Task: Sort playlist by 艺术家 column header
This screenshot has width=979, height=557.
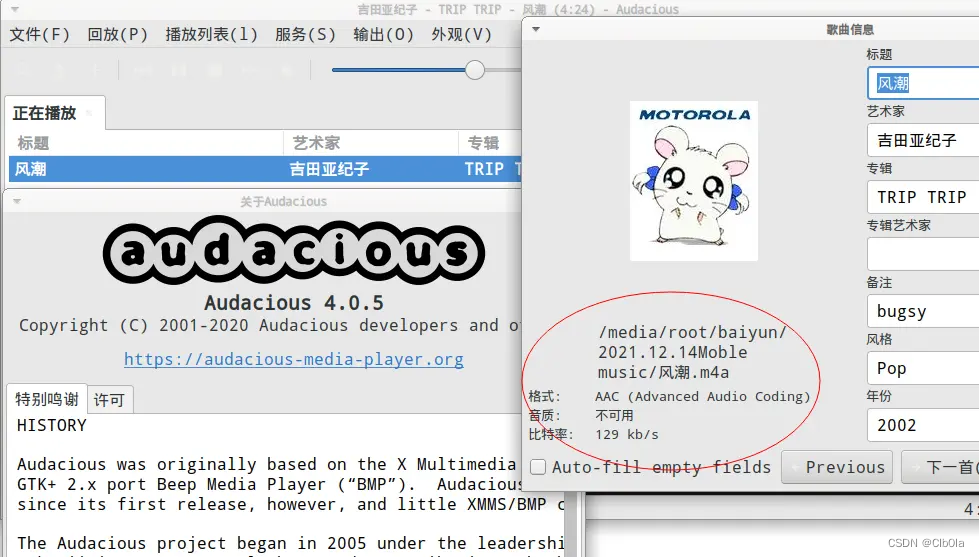Action: [x=371, y=143]
